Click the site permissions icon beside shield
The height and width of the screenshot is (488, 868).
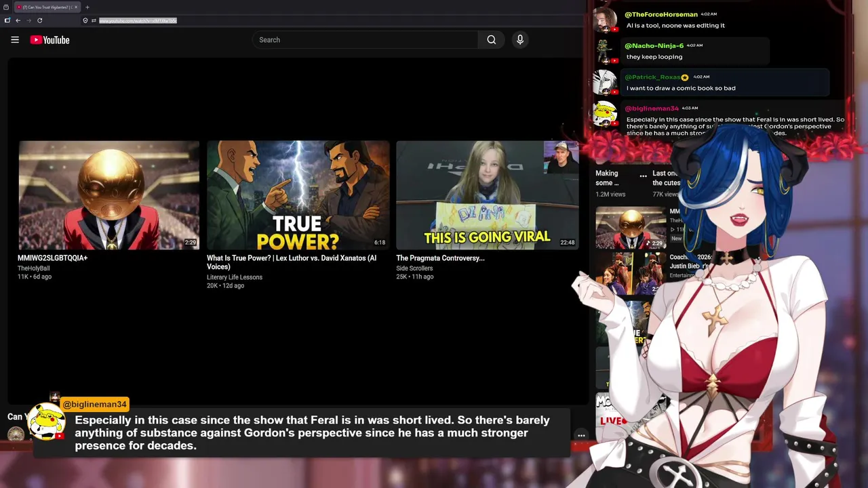[x=94, y=20]
